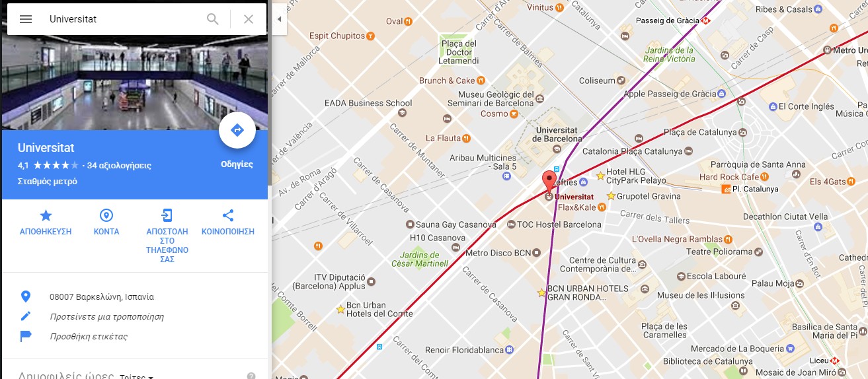Share the place via ΚΟΙΝΟΠΟΙΗΣΗ icon
Screen dimensions: 868x379
[228, 215]
